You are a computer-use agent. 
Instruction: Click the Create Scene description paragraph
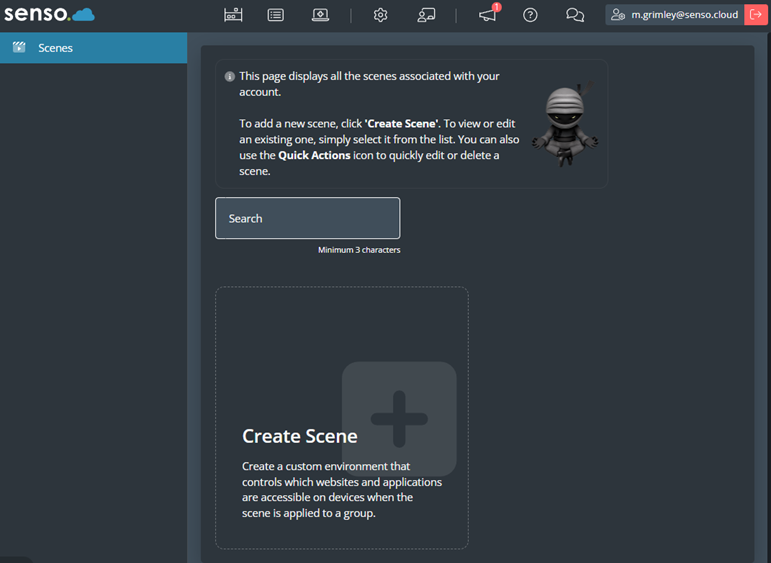[342, 490]
